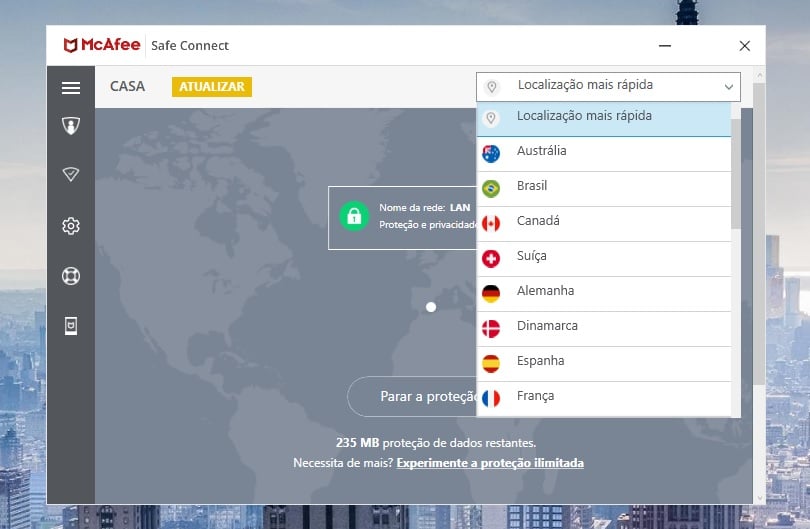Pick Alemanha from the location list

coord(603,294)
